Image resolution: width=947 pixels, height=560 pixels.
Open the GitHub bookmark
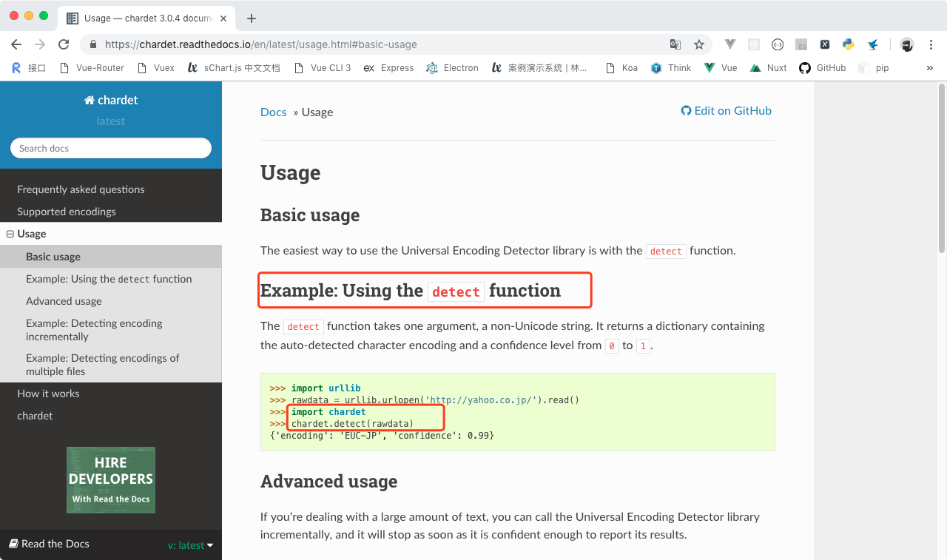[x=823, y=68]
